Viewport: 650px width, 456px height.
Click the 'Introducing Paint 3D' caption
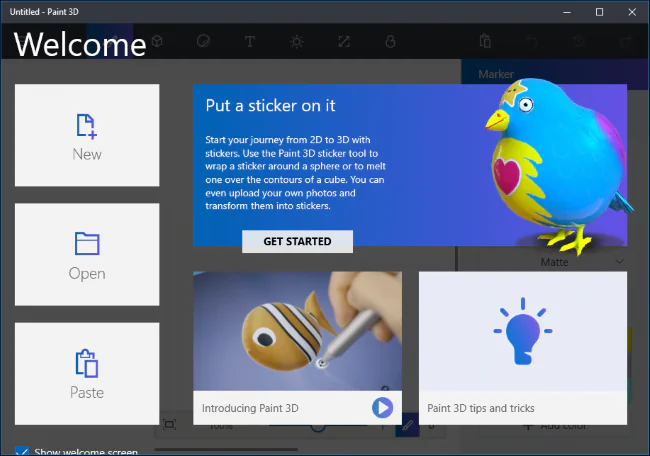coord(250,408)
